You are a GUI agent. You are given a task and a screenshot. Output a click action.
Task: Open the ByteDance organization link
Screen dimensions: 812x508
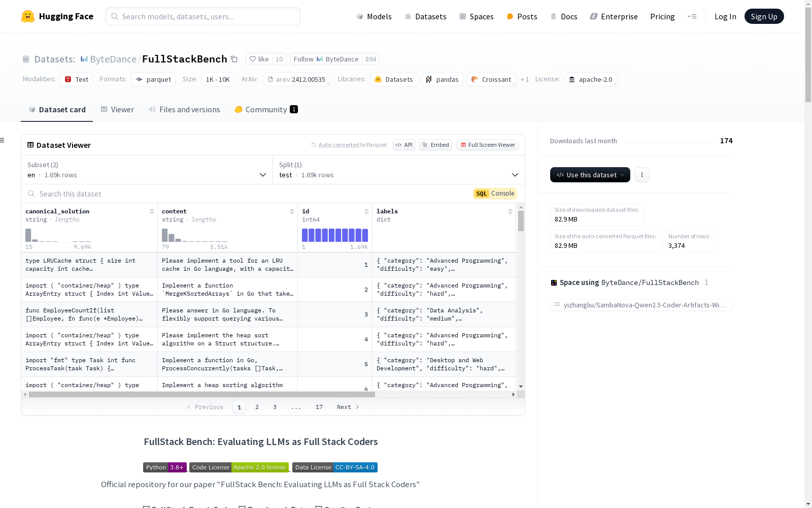[113, 59]
